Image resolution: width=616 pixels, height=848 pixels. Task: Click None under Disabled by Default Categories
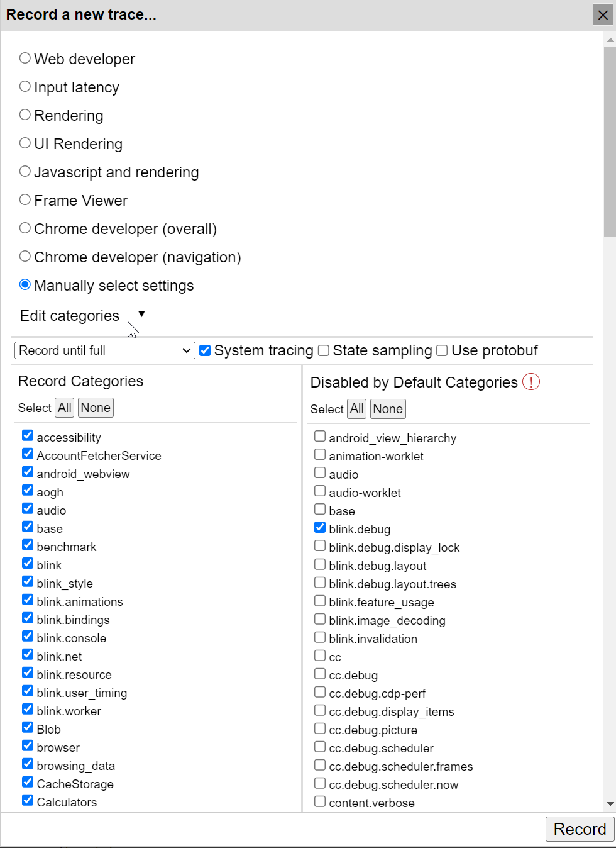[x=387, y=408]
